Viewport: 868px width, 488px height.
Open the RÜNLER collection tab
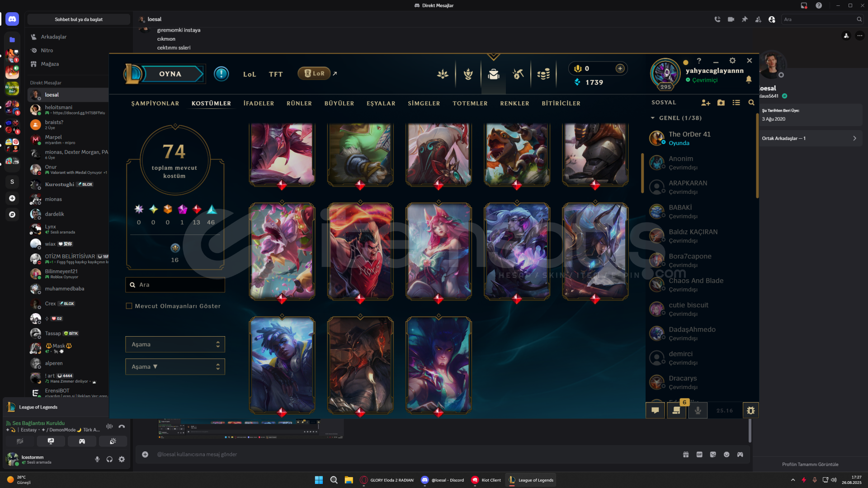pyautogui.click(x=299, y=103)
